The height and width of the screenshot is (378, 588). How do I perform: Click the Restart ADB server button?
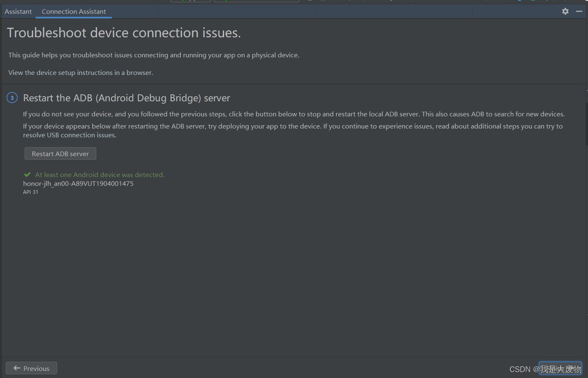[x=60, y=153]
